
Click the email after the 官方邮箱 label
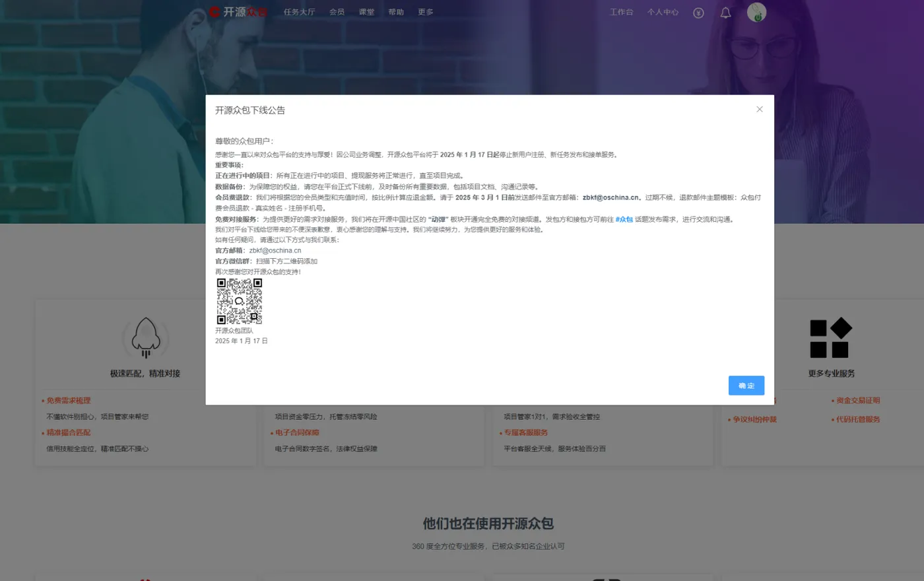coord(275,251)
